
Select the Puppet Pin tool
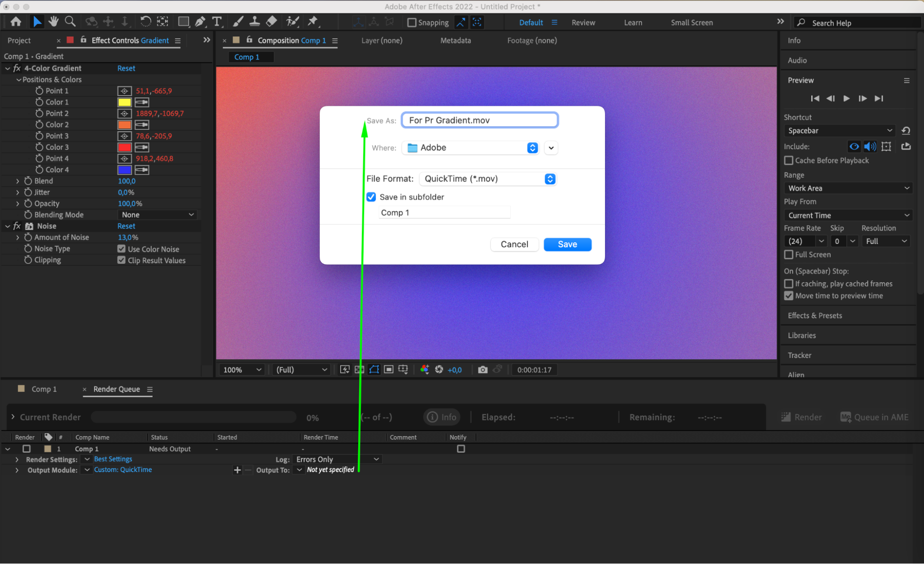(x=313, y=22)
